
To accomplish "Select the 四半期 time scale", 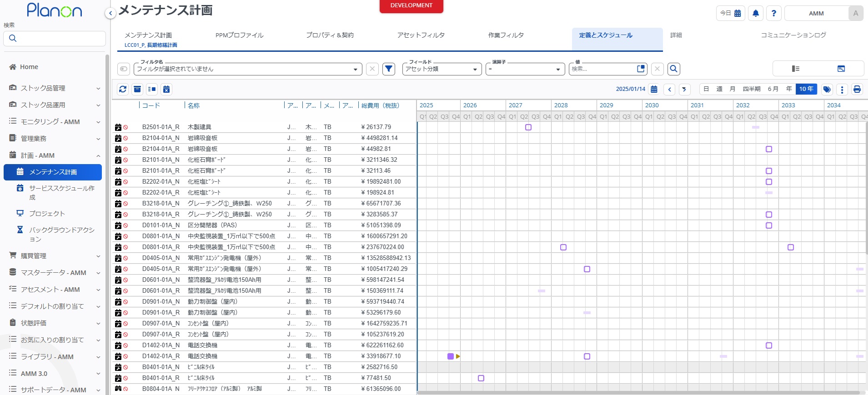I will (x=752, y=89).
